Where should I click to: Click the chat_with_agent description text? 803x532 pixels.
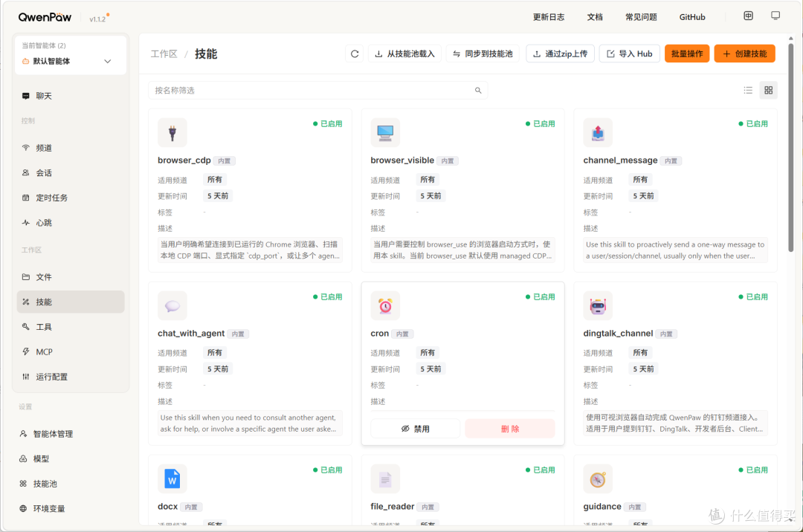(250, 423)
